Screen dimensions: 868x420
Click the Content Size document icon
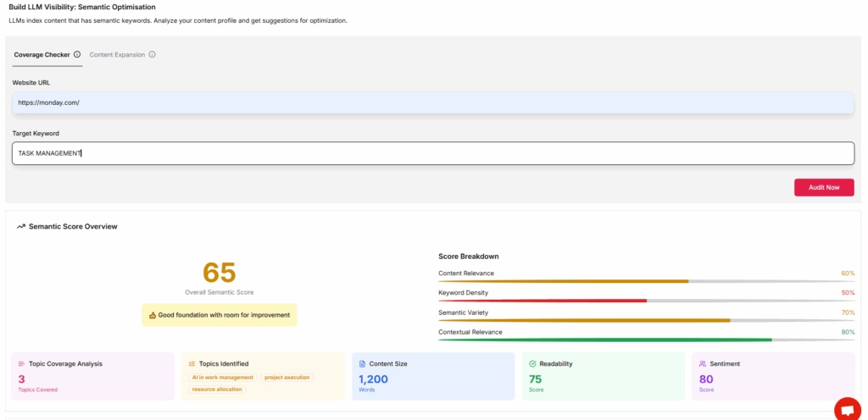pos(362,363)
